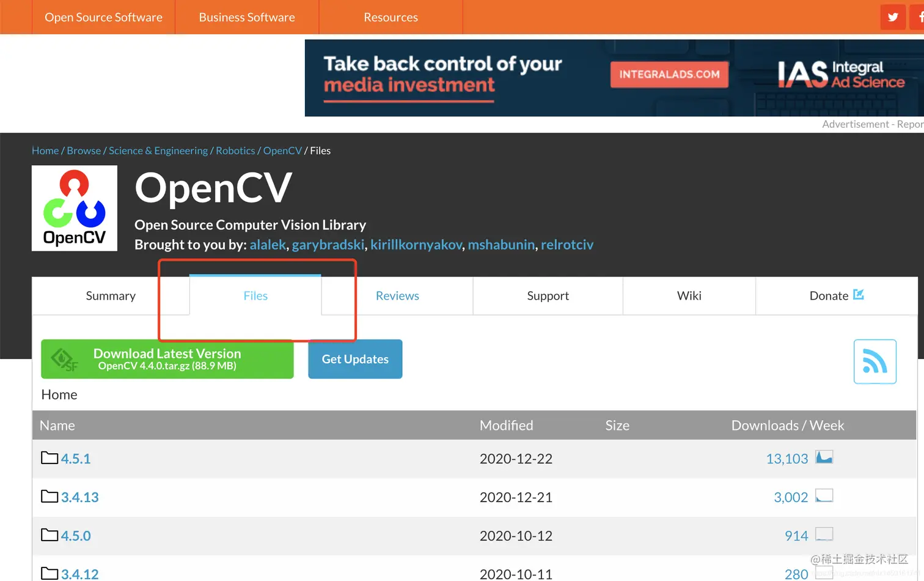This screenshot has width=924, height=581.
Task: View download stats chart for 4.5.1
Action: (x=824, y=457)
